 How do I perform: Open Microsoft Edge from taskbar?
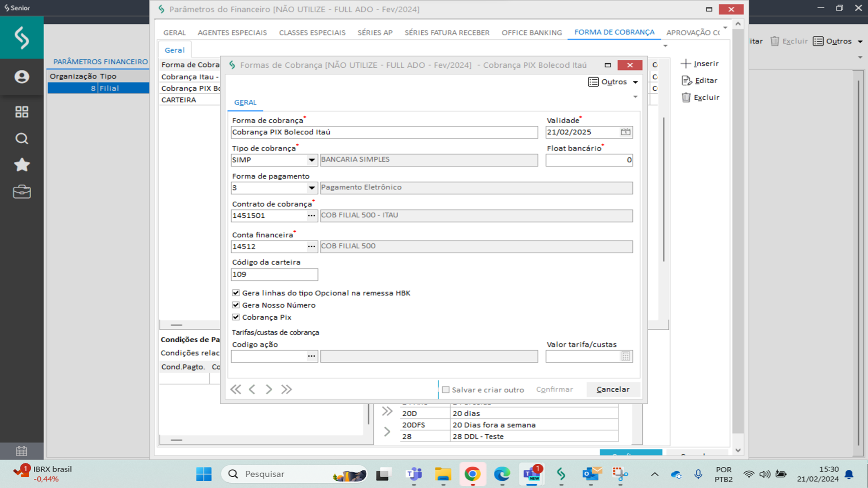point(502,474)
